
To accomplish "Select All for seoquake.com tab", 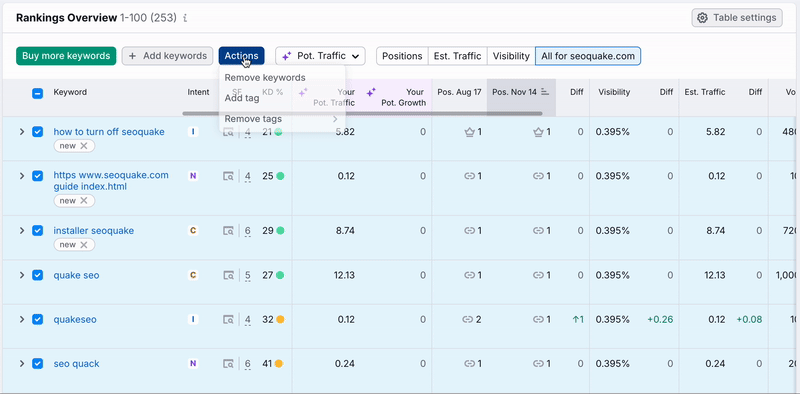I will tap(588, 56).
